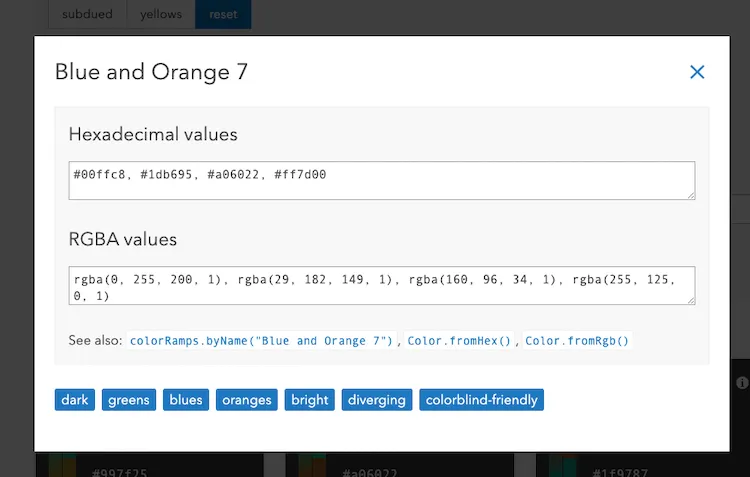Select the dark tag
750x477 pixels.
click(75, 400)
